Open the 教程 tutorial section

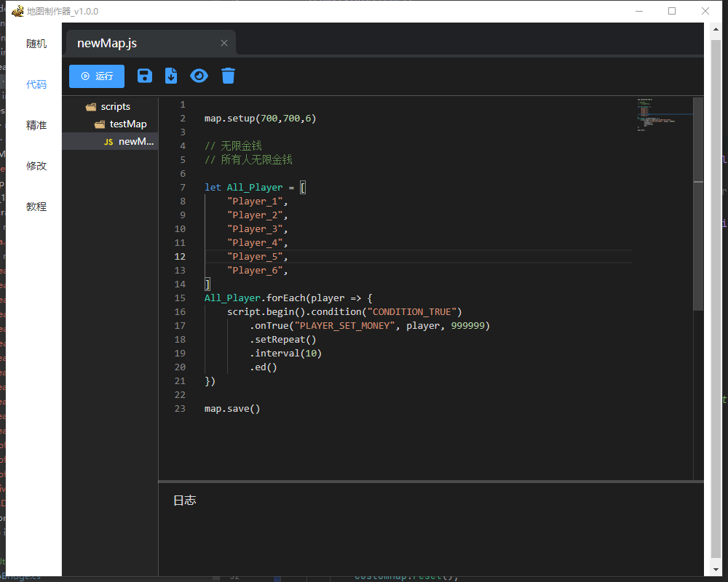[x=36, y=207]
